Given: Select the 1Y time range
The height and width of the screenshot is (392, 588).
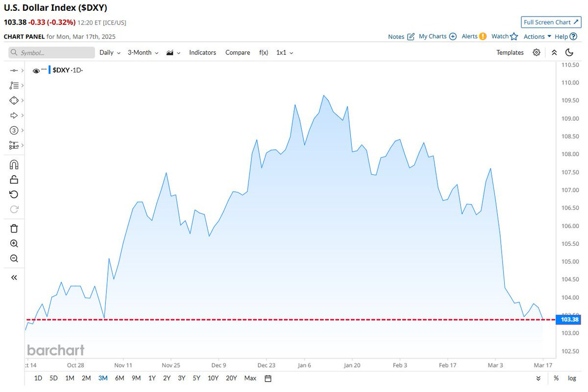Looking at the screenshot, I should pyautogui.click(x=152, y=378).
